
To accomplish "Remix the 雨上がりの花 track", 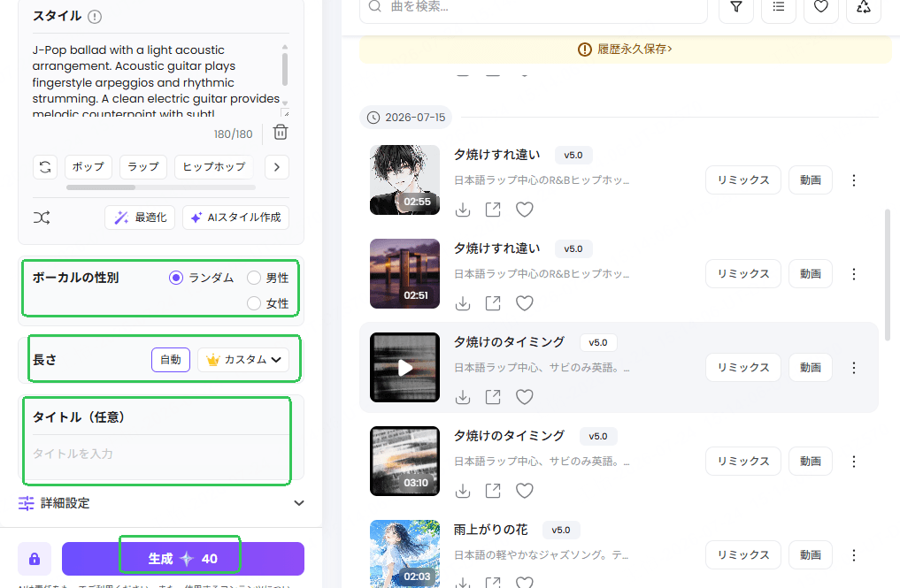I will pos(743,555).
